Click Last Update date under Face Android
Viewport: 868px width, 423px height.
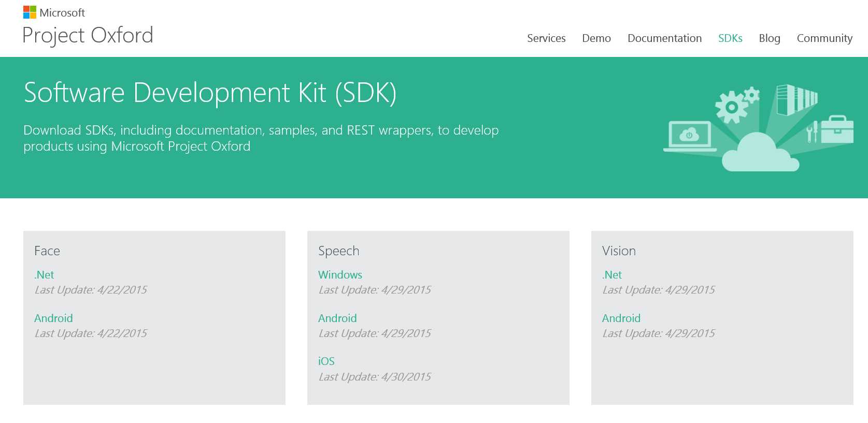click(x=91, y=333)
